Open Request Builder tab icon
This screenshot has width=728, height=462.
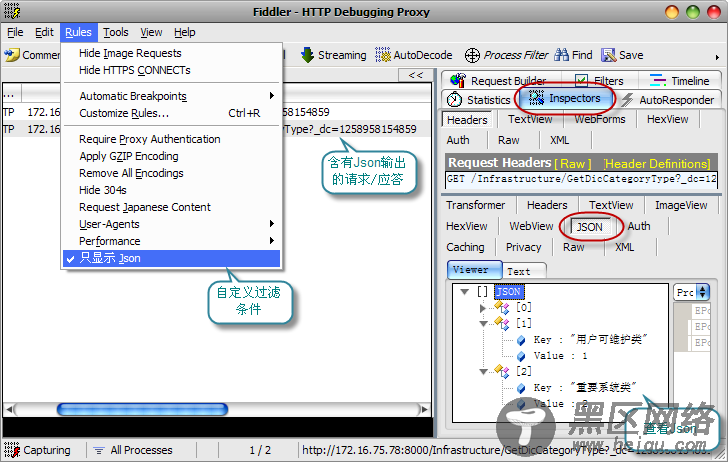pyautogui.click(x=458, y=80)
